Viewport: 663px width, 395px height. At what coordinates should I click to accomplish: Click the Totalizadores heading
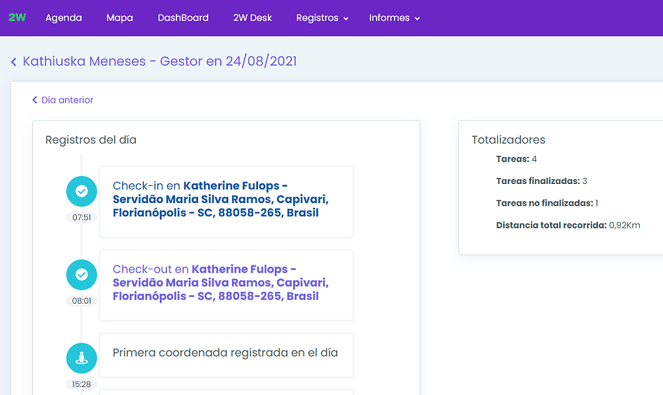coord(509,140)
